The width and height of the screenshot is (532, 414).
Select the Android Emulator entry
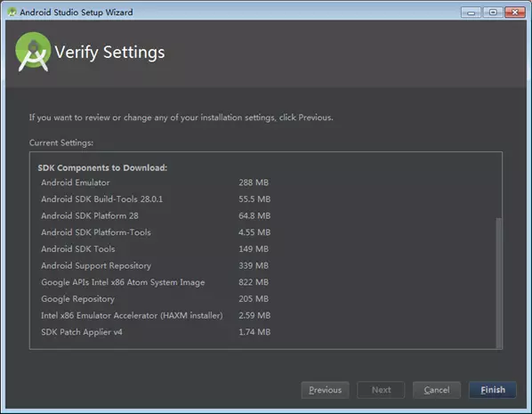[155, 183]
